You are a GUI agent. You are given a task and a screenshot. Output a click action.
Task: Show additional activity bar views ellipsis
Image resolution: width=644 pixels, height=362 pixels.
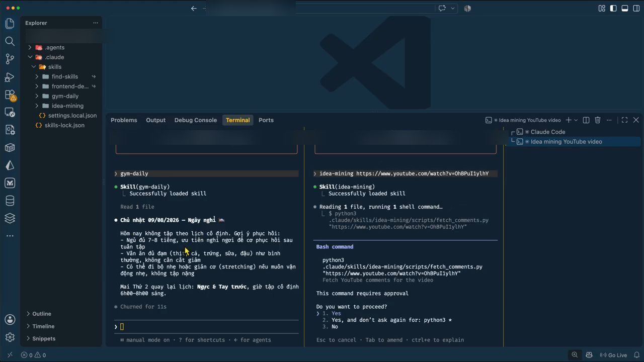click(x=10, y=236)
